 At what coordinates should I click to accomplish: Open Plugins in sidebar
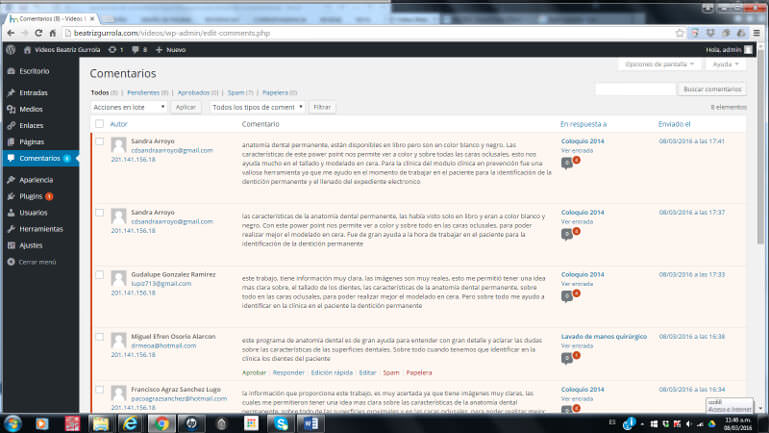coord(31,196)
